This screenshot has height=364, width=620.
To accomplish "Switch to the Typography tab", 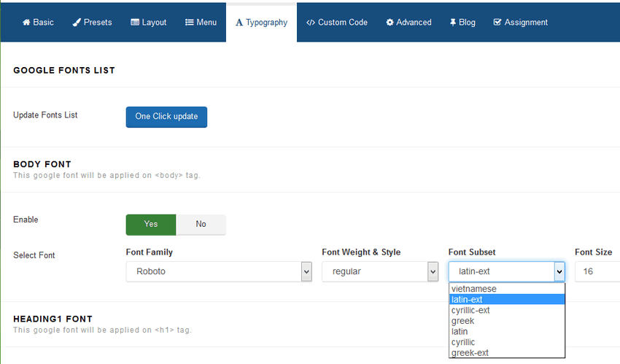I will [x=261, y=23].
